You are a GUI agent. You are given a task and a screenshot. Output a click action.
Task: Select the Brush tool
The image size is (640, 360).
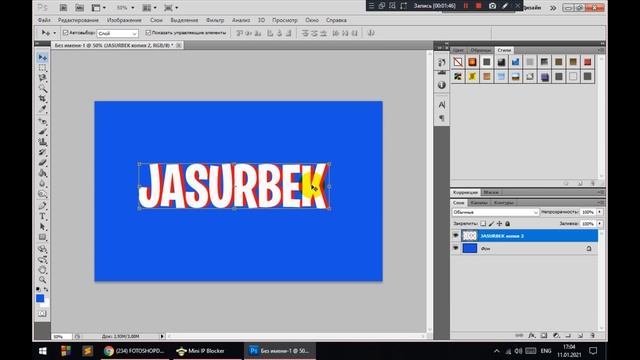[42, 132]
